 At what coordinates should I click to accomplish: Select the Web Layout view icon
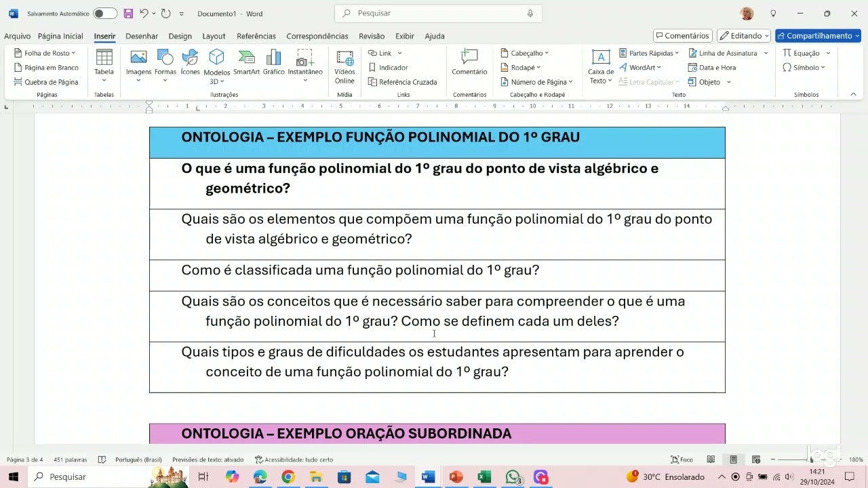click(756, 460)
